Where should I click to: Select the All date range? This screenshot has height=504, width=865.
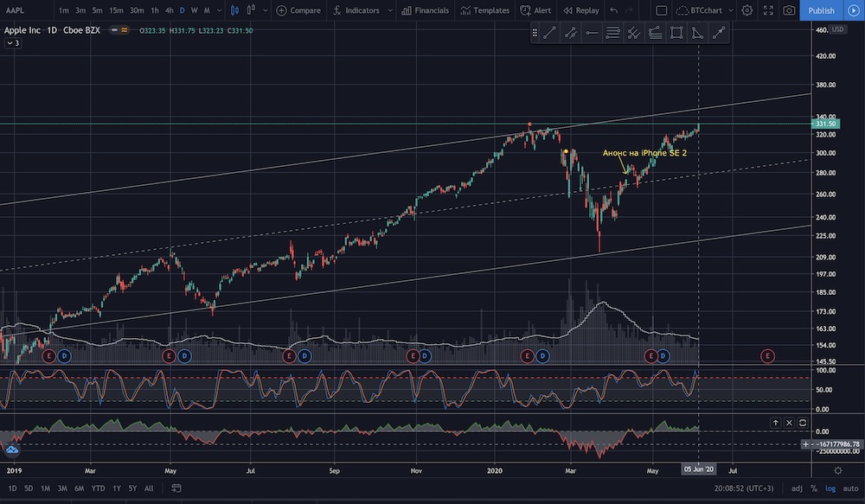tap(149, 488)
